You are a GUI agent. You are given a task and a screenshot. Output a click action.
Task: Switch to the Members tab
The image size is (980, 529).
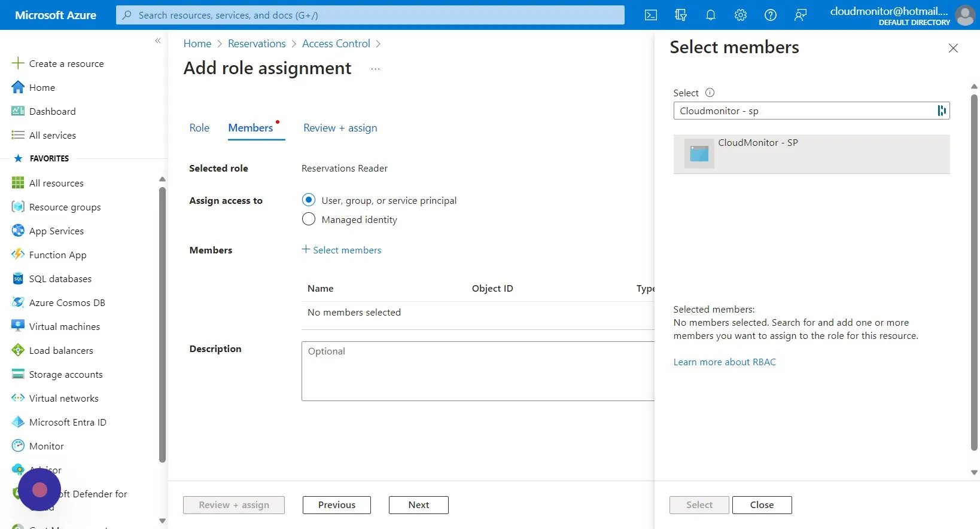(251, 128)
